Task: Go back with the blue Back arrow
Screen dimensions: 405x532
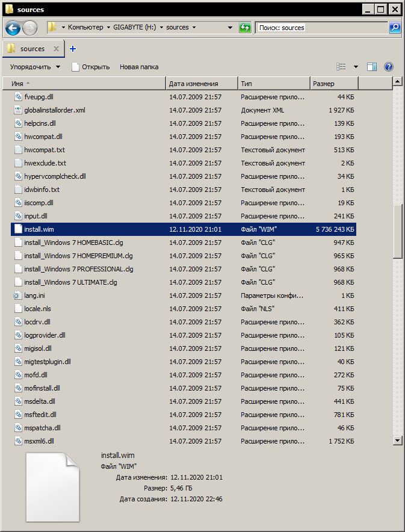Action: pos(13,28)
